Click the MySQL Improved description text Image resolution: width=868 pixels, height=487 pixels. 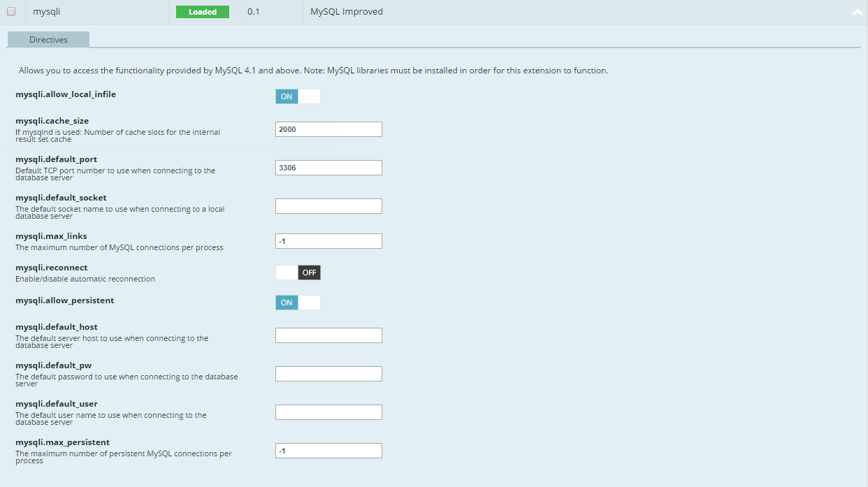[x=347, y=12]
